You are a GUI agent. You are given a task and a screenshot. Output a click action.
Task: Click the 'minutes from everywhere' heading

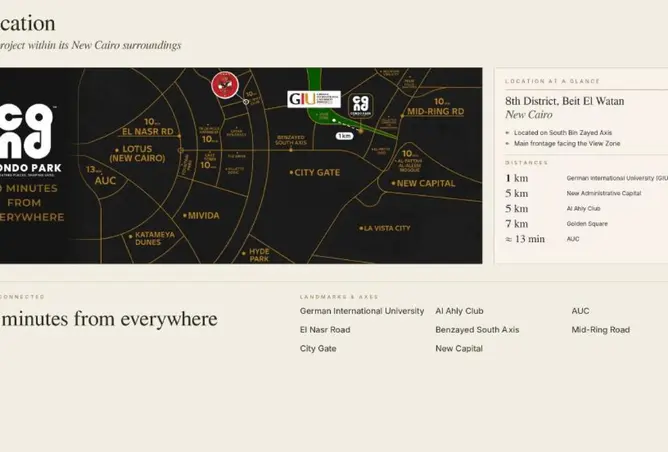click(109, 319)
